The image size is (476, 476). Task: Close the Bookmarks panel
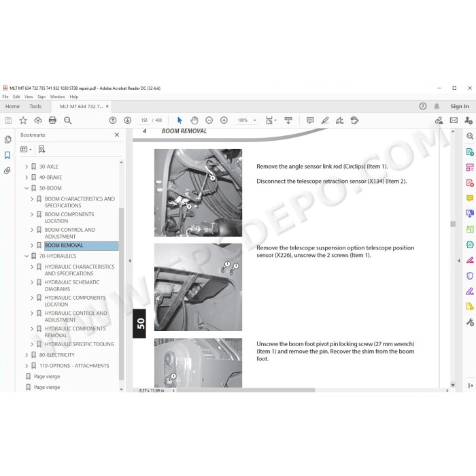[117, 135]
